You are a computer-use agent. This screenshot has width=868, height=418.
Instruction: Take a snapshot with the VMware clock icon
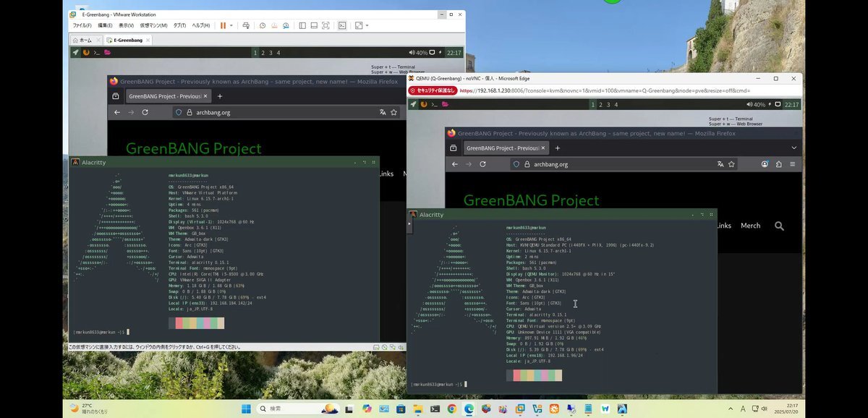click(262, 25)
